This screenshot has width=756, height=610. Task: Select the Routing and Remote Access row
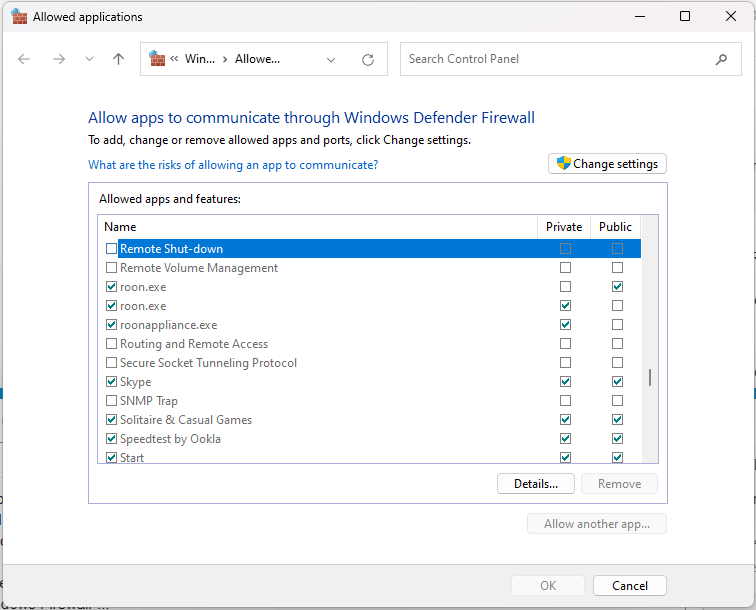pos(370,343)
